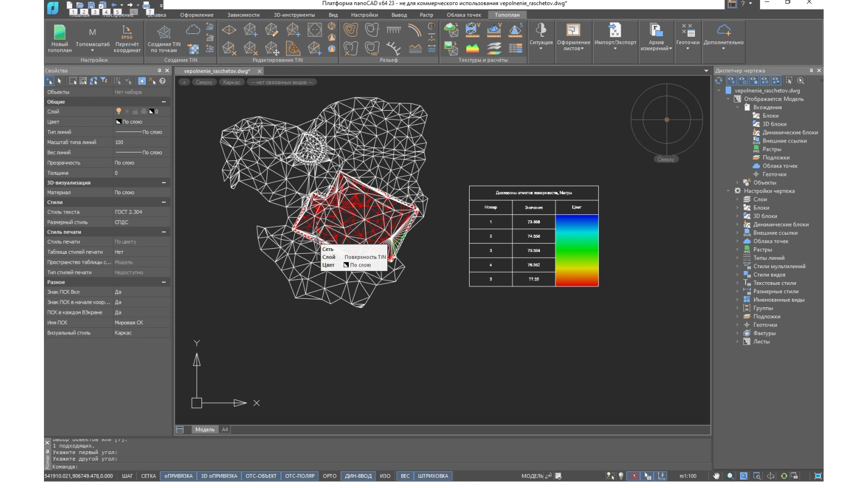868x488 pixels.
Task: Collapse the Общие properties section
Action: click(164, 102)
